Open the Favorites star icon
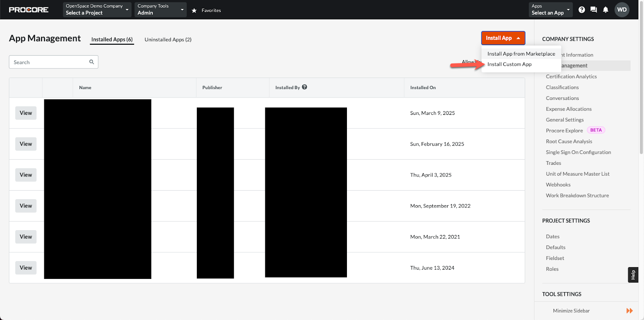Image resolution: width=644 pixels, height=320 pixels. pos(194,10)
